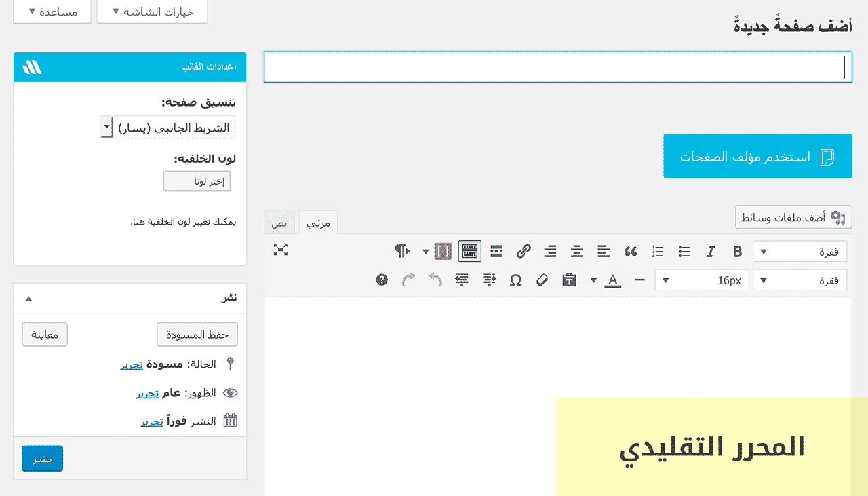The width and height of the screenshot is (868, 496).
Task: Open the special character Omega tool
Action: pos(515,280)
